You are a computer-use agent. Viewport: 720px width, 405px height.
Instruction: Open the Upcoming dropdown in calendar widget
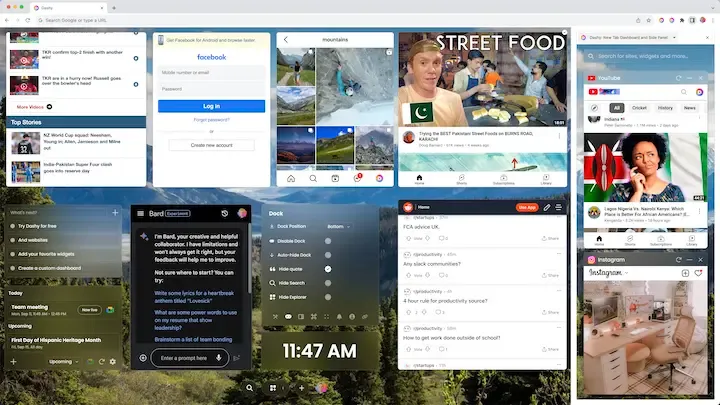64,361
